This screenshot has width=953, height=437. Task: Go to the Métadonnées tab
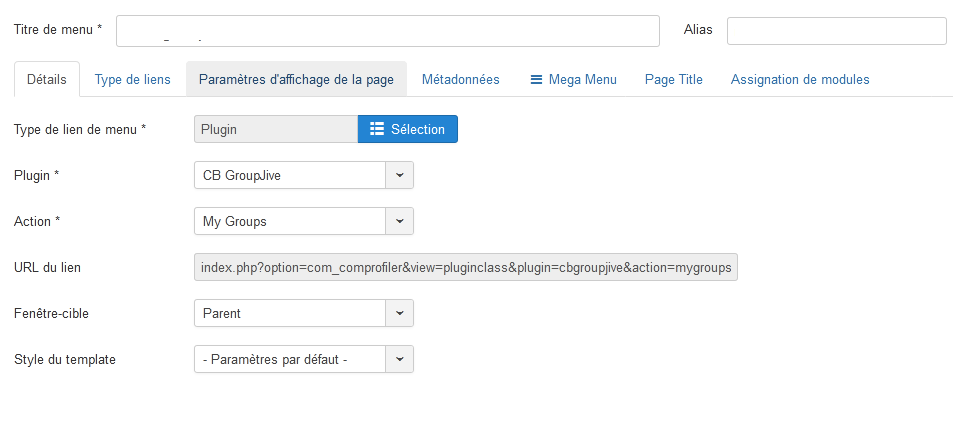tap(461, 80)
